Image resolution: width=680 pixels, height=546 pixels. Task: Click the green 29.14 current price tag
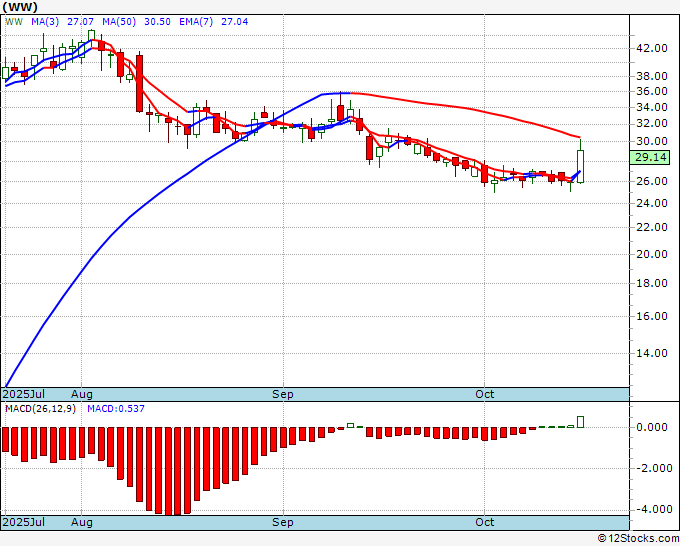[649, 157]
